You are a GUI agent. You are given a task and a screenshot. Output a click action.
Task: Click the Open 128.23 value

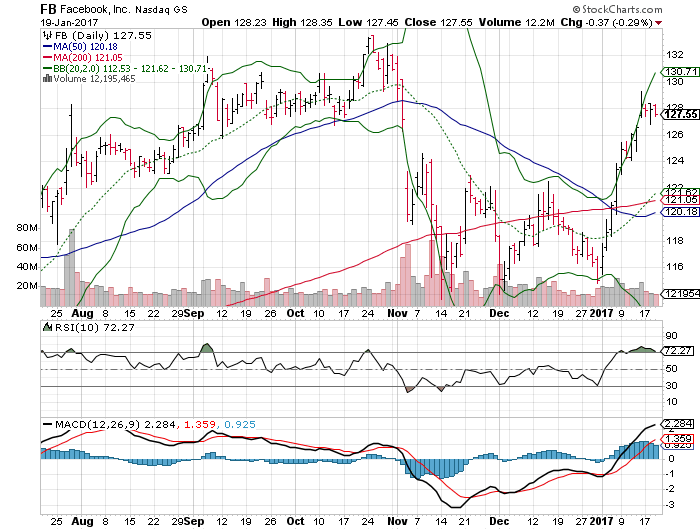(234, 22)
